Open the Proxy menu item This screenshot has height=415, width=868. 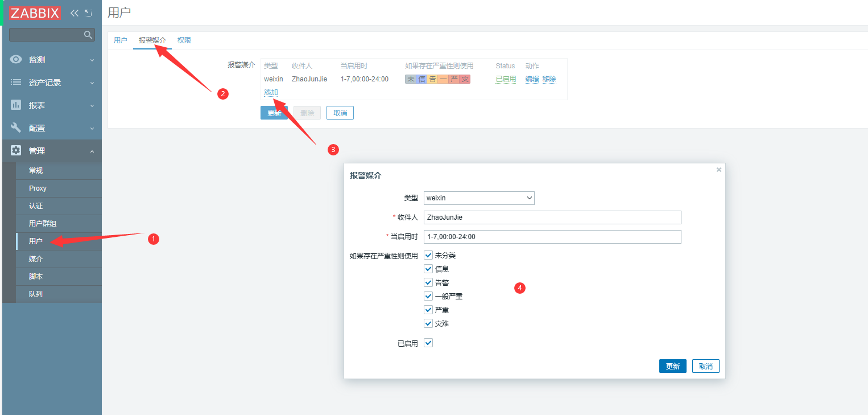click(59, 188)
